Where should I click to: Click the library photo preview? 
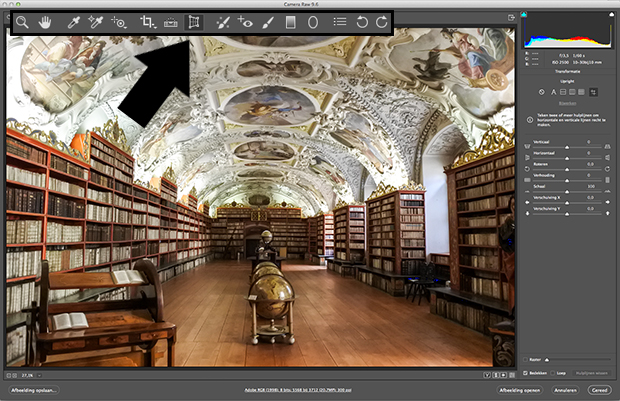pos(260,198)
